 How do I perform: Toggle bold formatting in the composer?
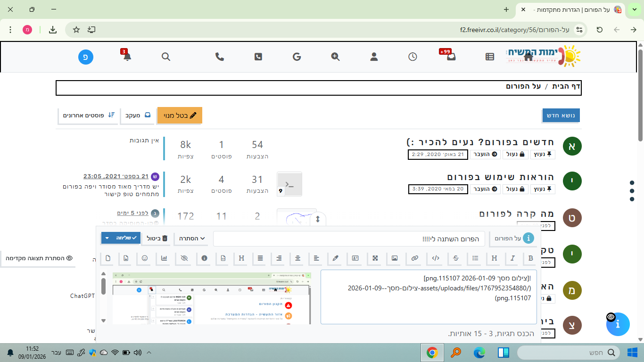click(x=531, y=258)
